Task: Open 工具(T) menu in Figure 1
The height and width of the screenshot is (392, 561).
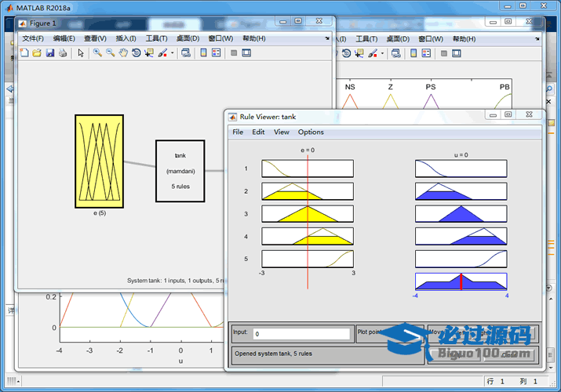Action: pos(156,38)
